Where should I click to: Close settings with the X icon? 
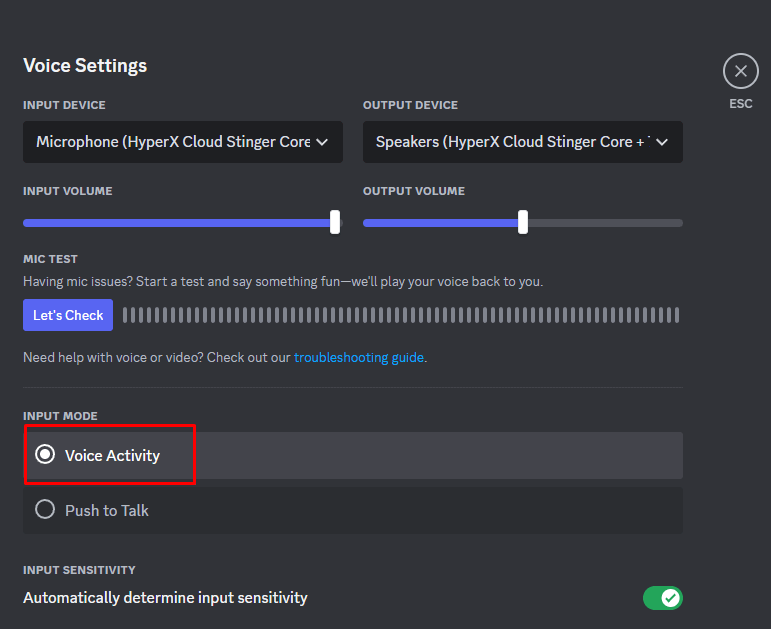740,71
